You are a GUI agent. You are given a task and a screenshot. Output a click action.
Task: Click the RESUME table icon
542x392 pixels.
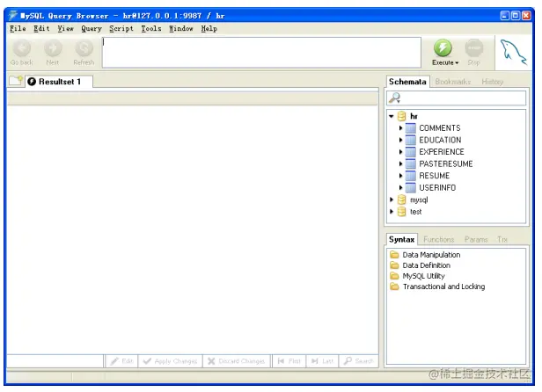point(410,176)
